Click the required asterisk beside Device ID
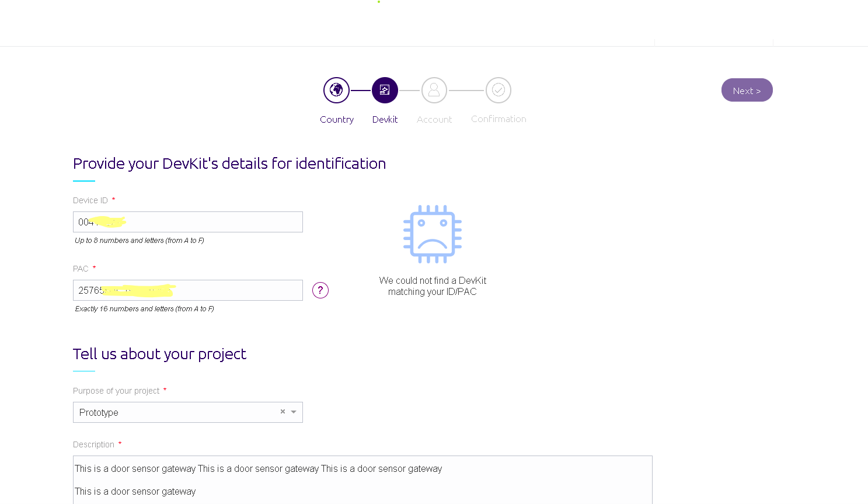868x504 pixels. (113, 199)
